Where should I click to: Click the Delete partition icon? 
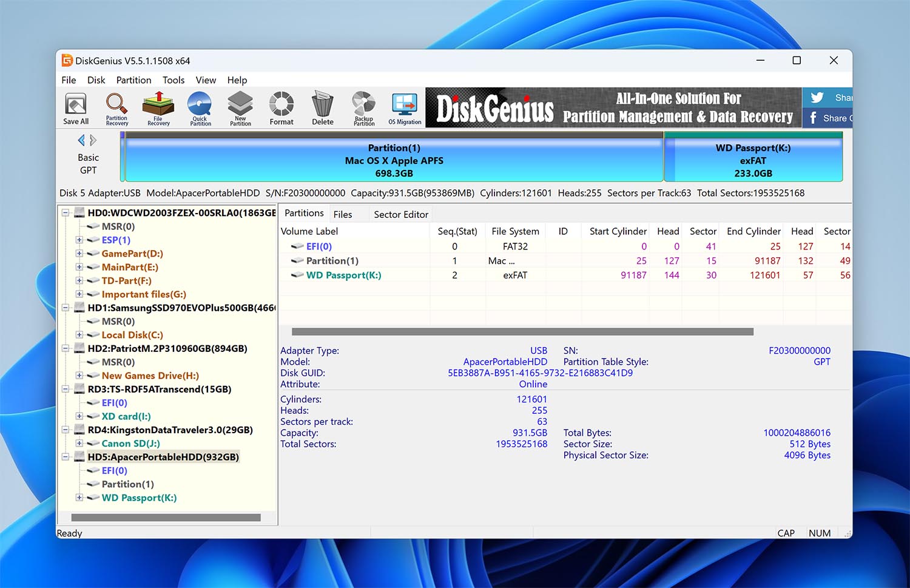[x=322, y=107]
